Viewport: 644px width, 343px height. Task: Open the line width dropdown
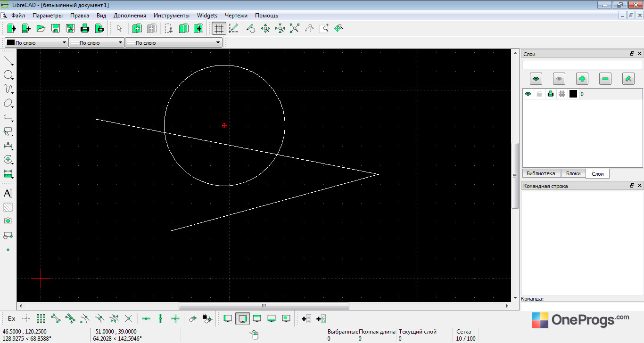tap(97, 42)
